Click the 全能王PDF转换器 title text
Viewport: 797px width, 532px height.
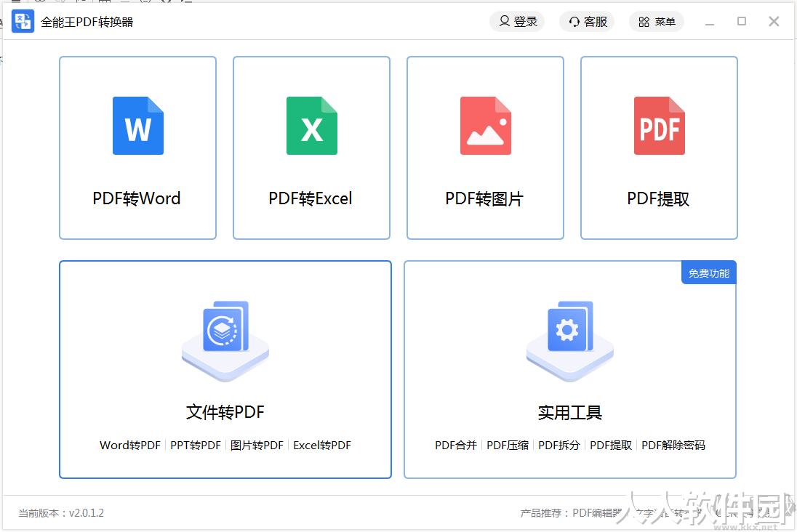click(87, 22)
